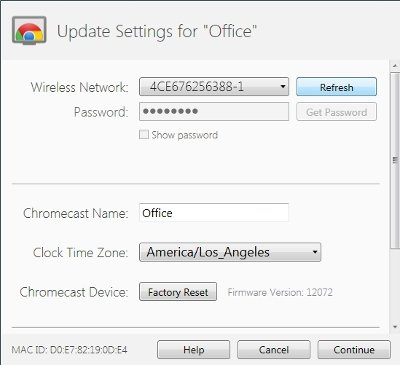Viewport: 400px width, 365px height.
Task: Edit the Chromecast Name field
Action: coord(214,213)
